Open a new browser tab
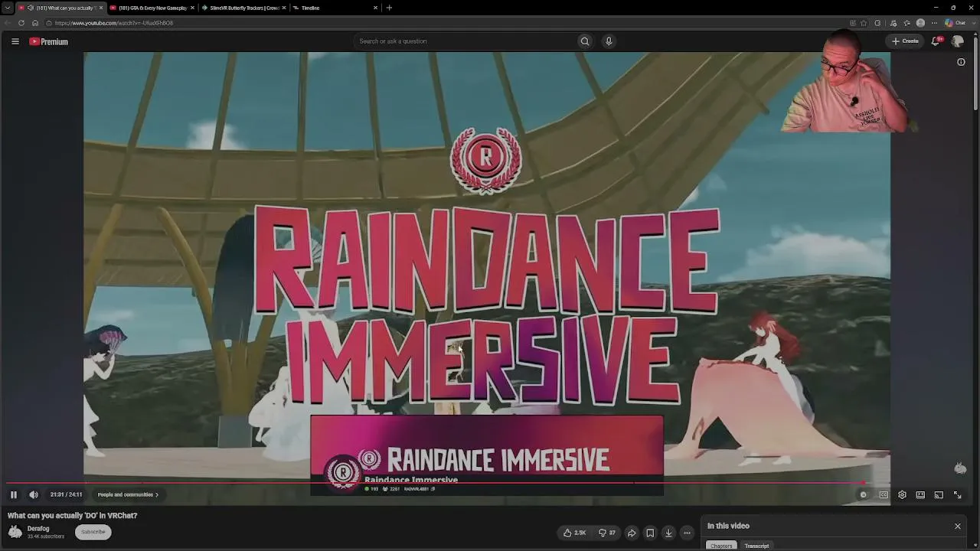This screenshot has width=980, height=551. click(x=389, y=8)
